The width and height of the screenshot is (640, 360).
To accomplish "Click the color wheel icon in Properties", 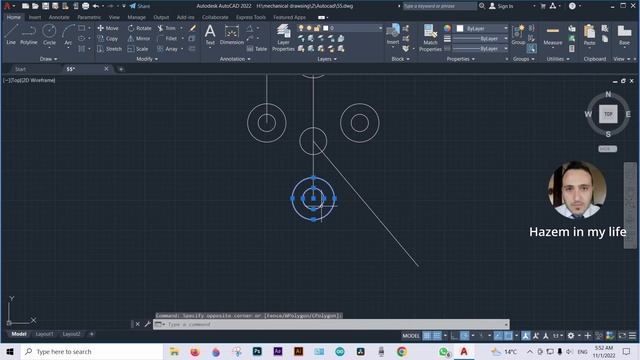I will pyautogui.click(x=447, y=28).
